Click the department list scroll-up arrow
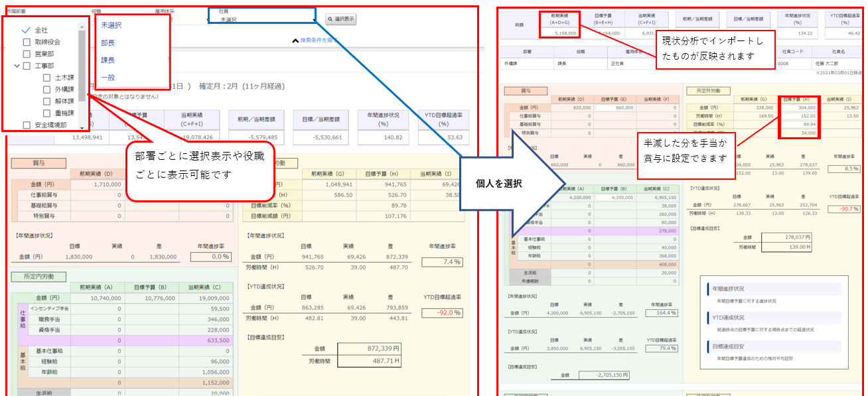The height and width of the screenshot is (396, 868). pos(82,28)
